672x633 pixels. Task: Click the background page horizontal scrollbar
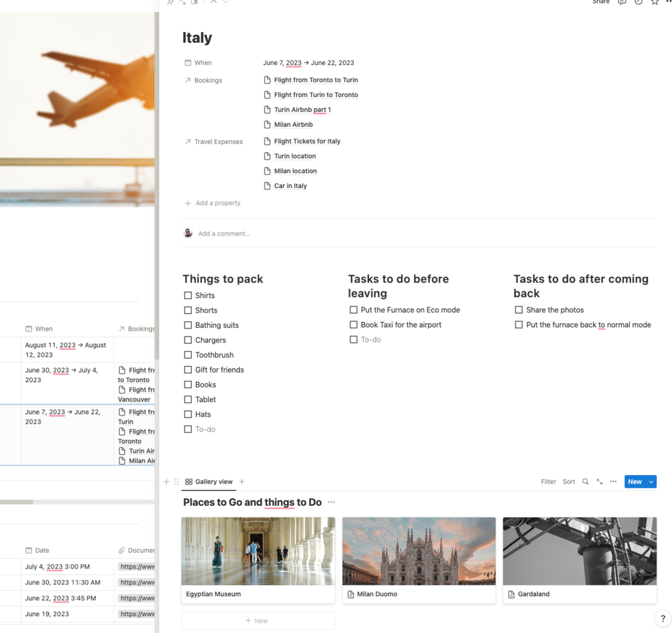point(16,502)
